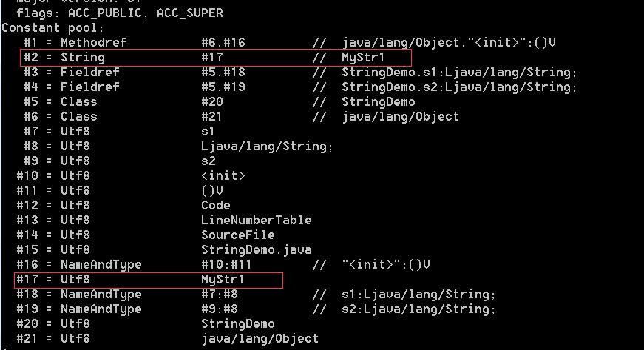Click the #6 Class java/lang/Object entry

(241, 117)
